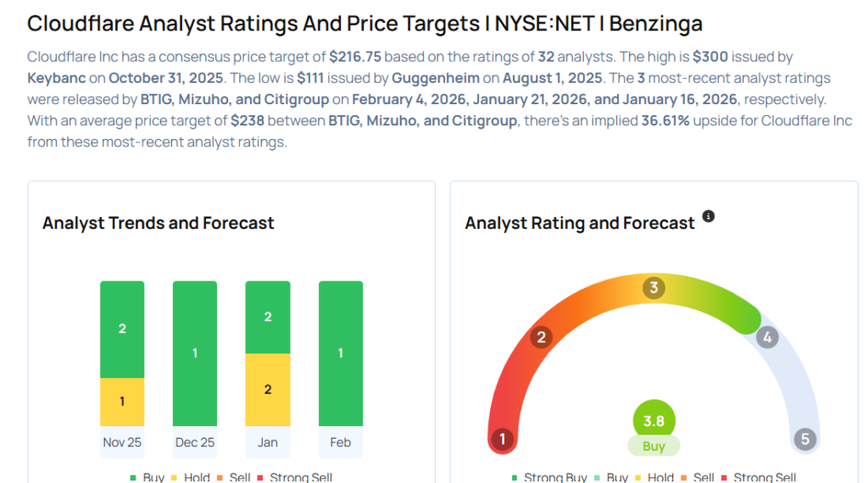Click the green Buy segment of the Nov 25 bar
This screenshot has width=868, height=483.
[x=122, y=329]
